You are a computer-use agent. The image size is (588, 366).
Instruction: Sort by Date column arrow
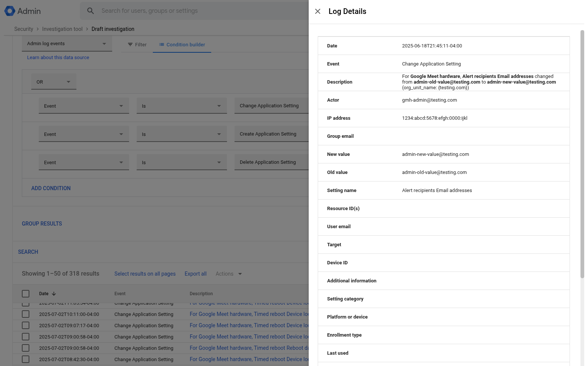(x=54, y=294)
